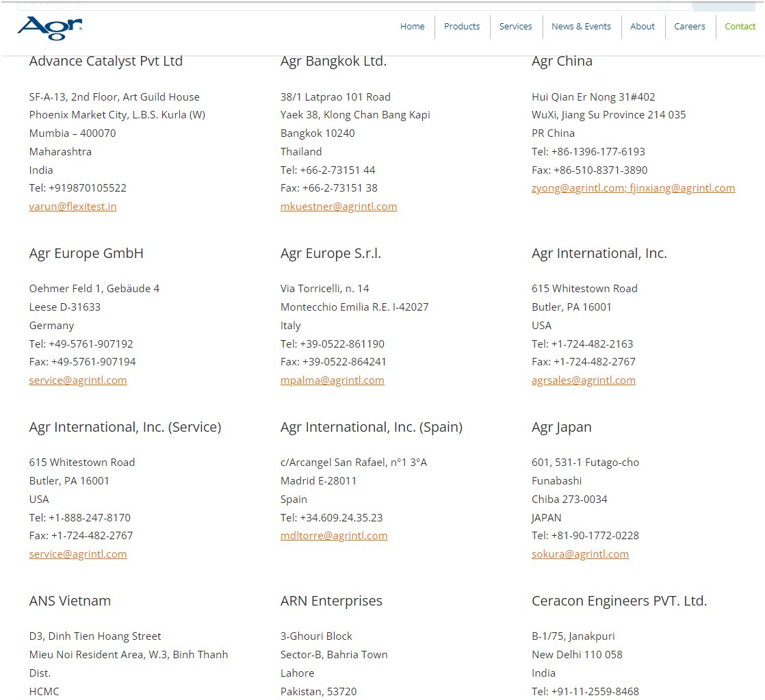Click sokura@agrintl.com email link
The height and width of the screenshot is (700, 765).
[x=580, y=554]
